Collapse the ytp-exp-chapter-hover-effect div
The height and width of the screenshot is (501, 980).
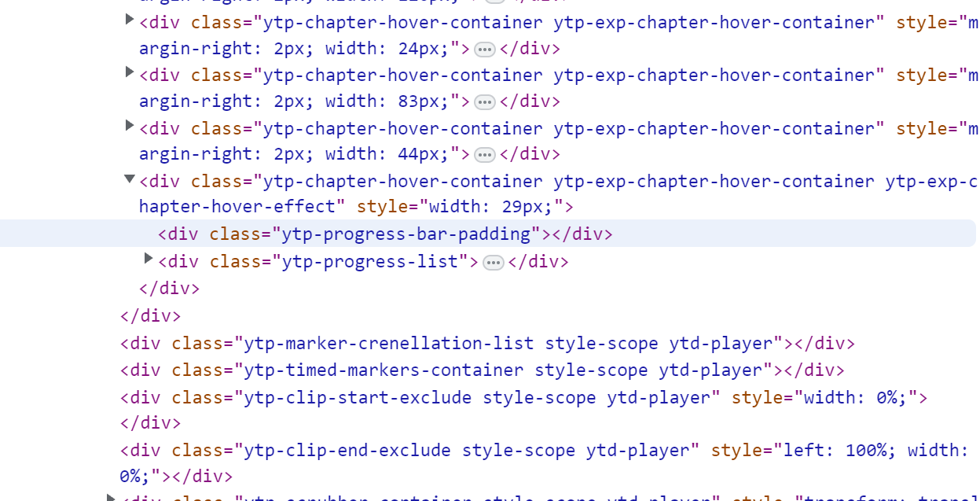pyautogui.click(x=130, y=179)
